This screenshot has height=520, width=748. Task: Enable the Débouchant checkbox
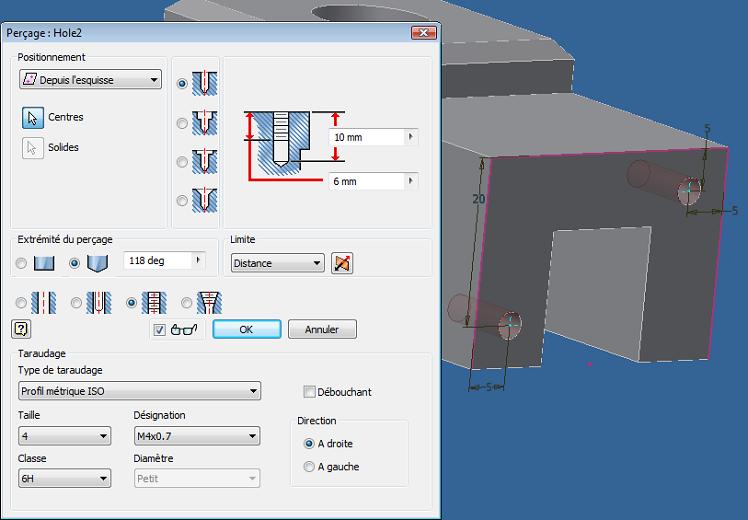309,392
